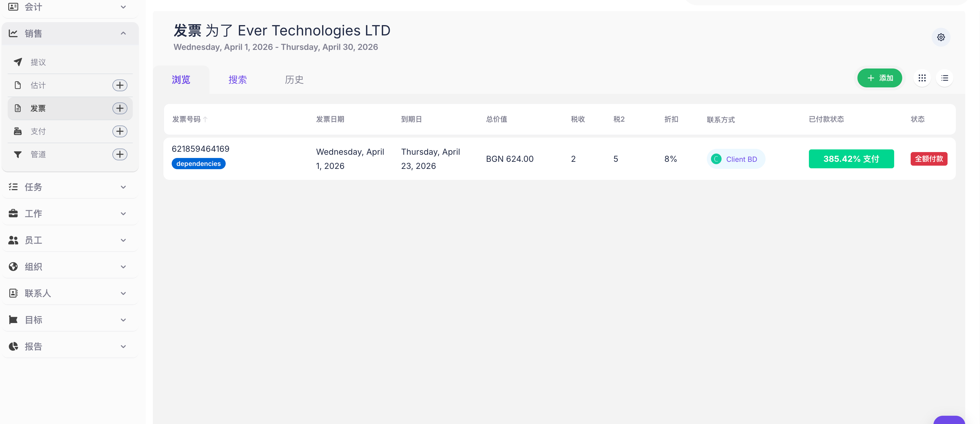Image resolution: width=980 pixels, height=424 pixels.
Task: Add new estimate with 估计 plus icon
Action: click(x=120, y=85)
